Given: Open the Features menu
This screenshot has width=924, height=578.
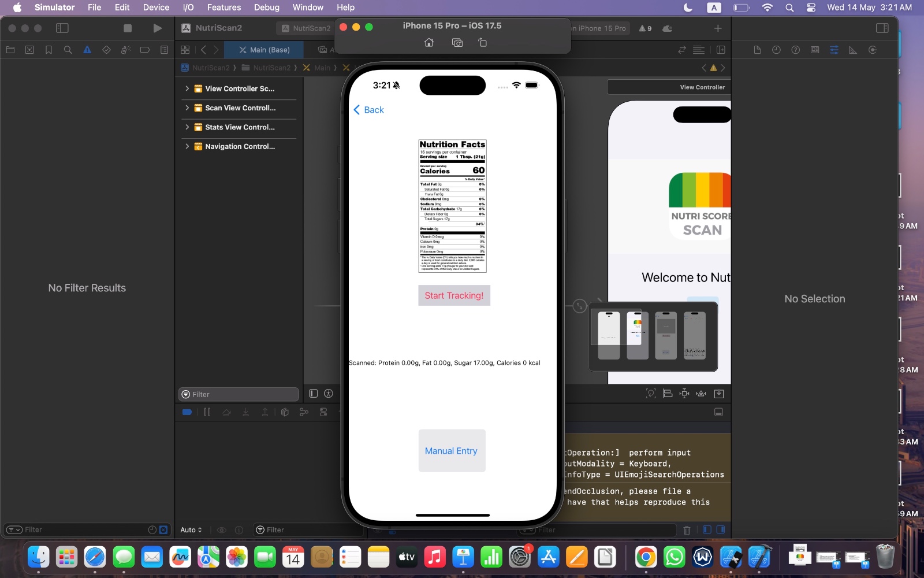Looking at the screenshot, I should 223,8.
